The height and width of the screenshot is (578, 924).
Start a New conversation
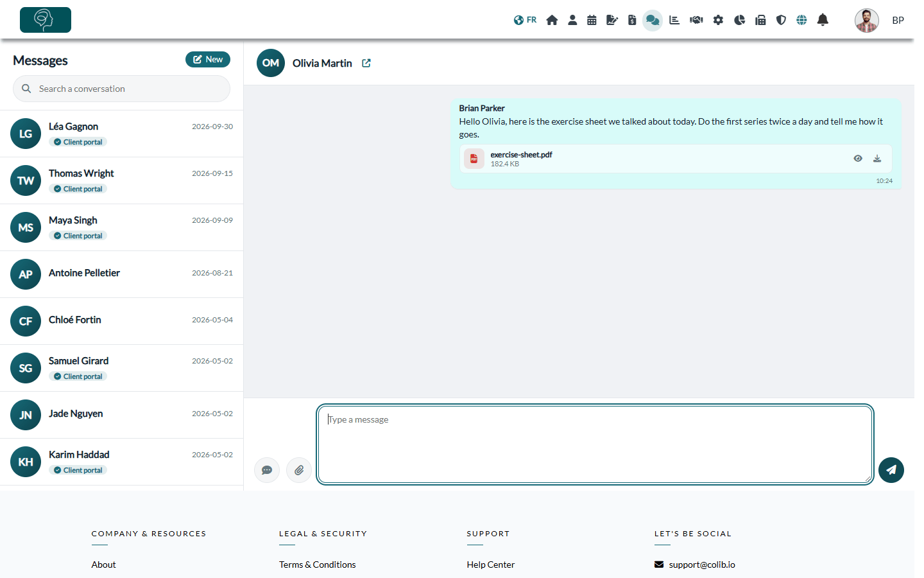pos(208,59)
